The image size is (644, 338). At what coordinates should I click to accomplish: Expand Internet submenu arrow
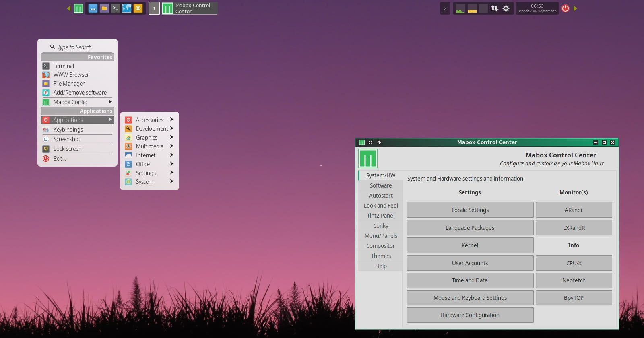pos(172,155)
